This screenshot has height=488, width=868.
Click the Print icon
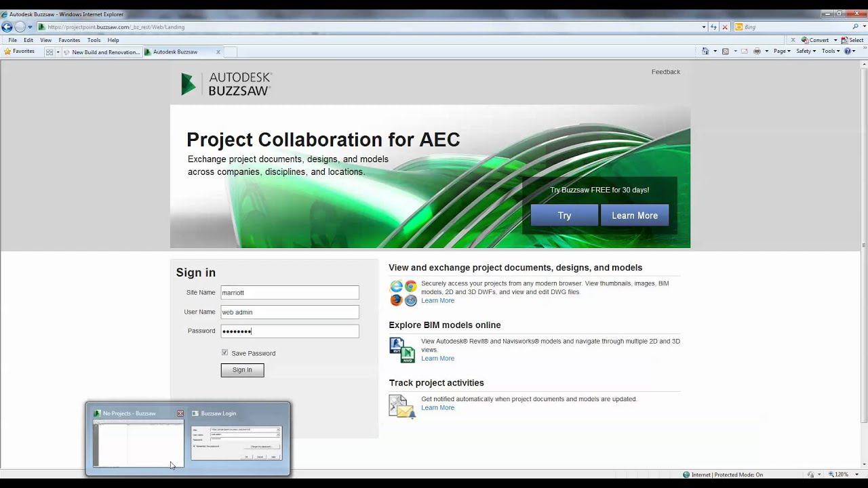pos(757,52)
